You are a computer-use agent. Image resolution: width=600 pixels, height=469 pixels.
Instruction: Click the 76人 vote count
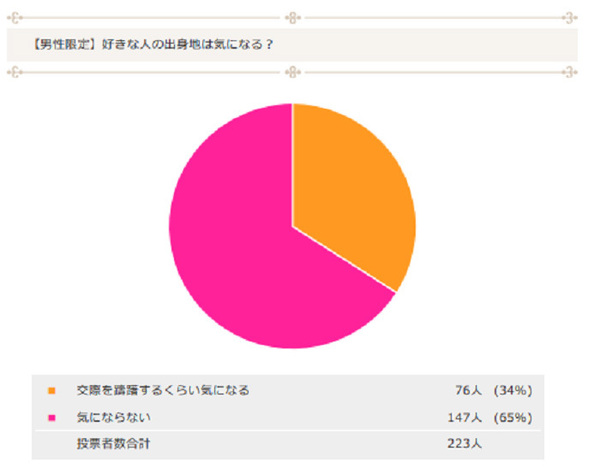point(468,390)
